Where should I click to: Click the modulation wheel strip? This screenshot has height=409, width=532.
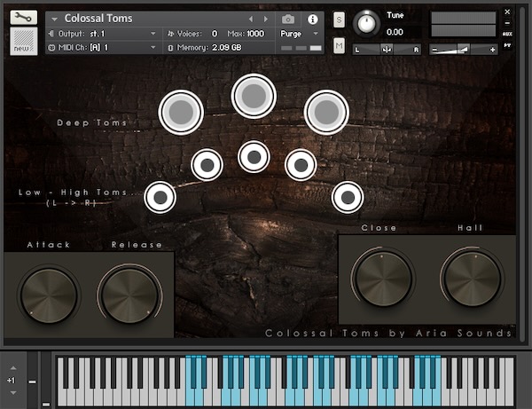[46, 379]
